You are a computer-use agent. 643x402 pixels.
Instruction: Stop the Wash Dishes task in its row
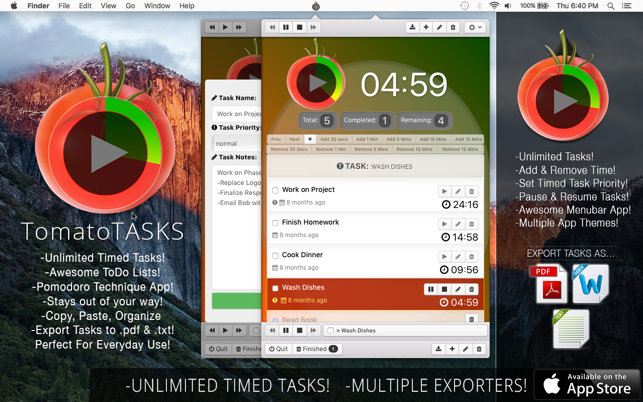(444, 289)
